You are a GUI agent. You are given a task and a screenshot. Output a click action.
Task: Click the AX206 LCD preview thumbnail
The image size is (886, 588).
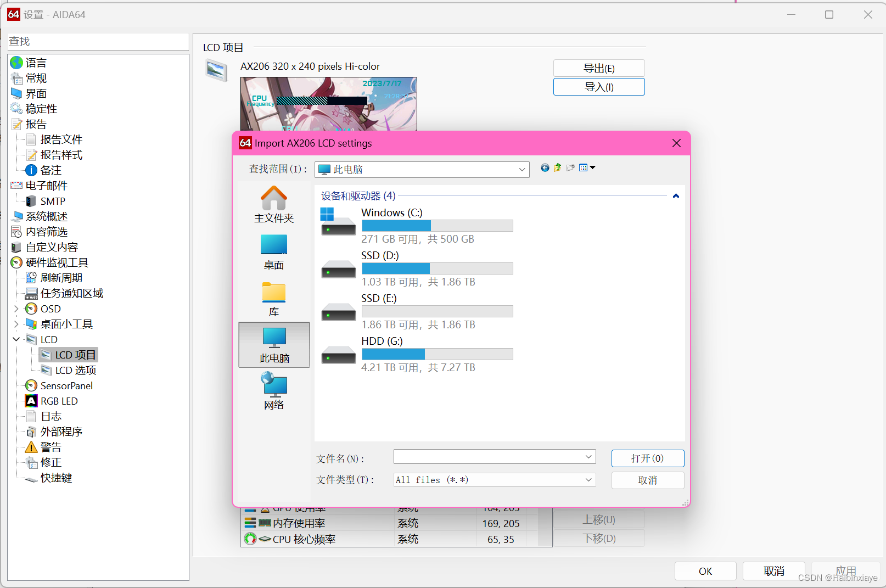(328, 103)
